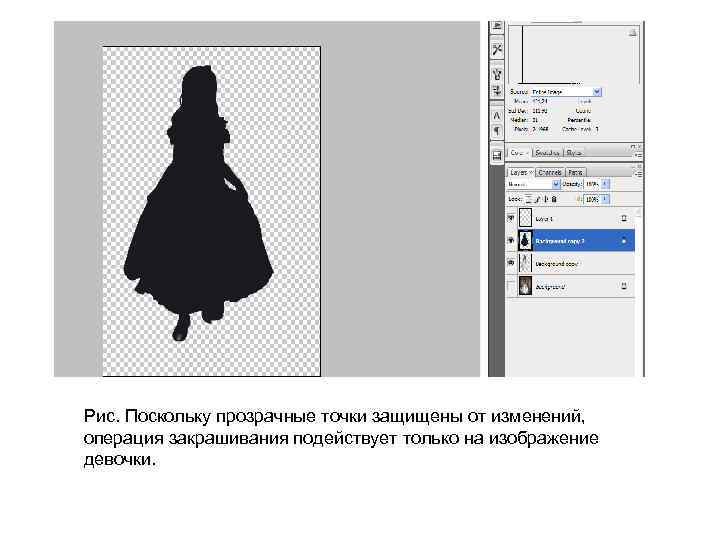
Task: Open the Layers panel options menu
Action: pyautogui.click(x=638, y=174)
